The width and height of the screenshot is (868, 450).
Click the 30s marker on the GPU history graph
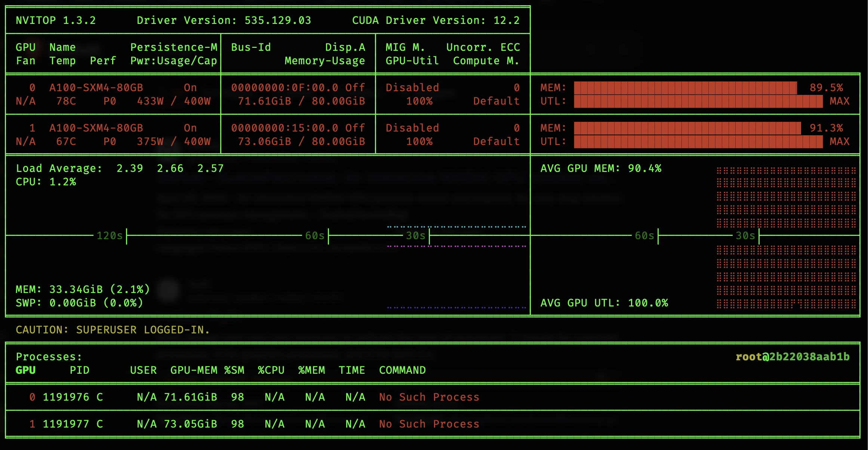745,235
